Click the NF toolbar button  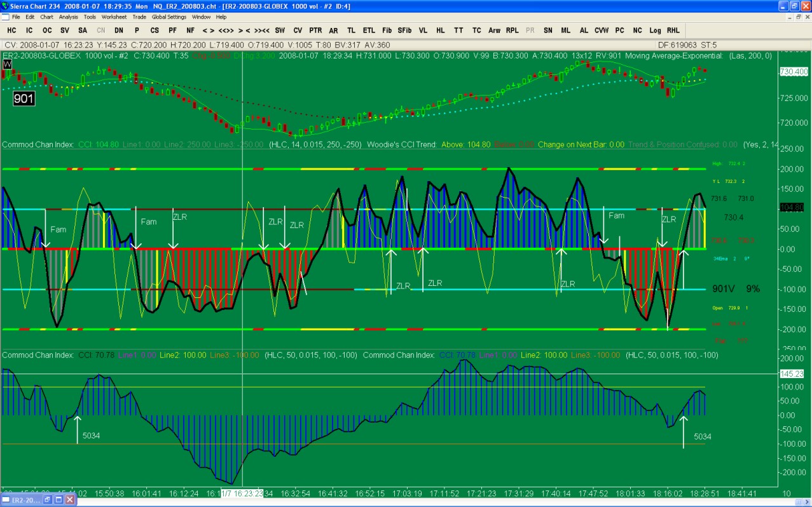coord(190,30)
